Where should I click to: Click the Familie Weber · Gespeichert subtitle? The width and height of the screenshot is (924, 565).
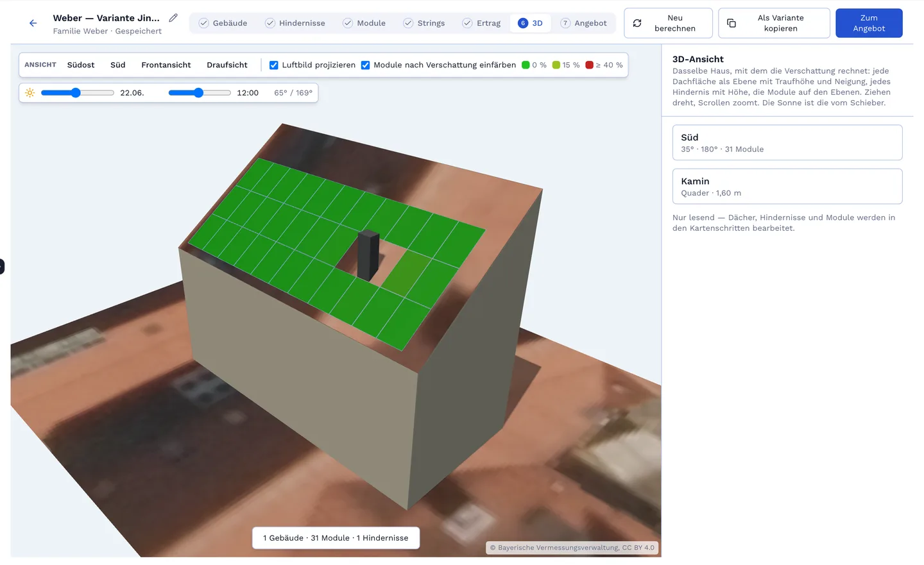pyautogui.click(x=107, y=31)
